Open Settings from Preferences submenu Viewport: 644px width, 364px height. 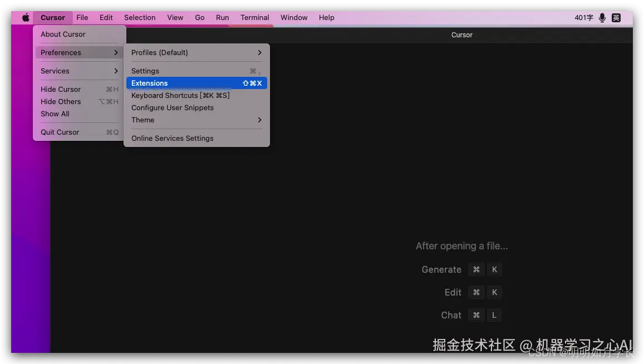tap(196, 71)
